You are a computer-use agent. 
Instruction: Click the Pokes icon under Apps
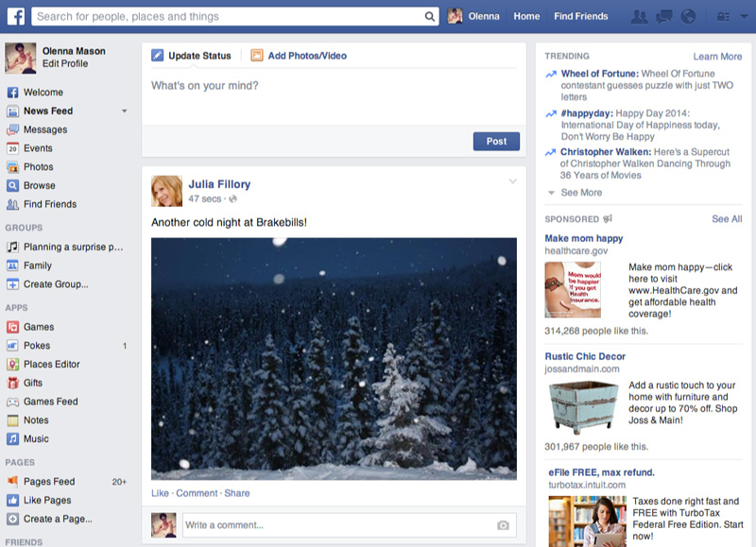[x=12, y=345]
